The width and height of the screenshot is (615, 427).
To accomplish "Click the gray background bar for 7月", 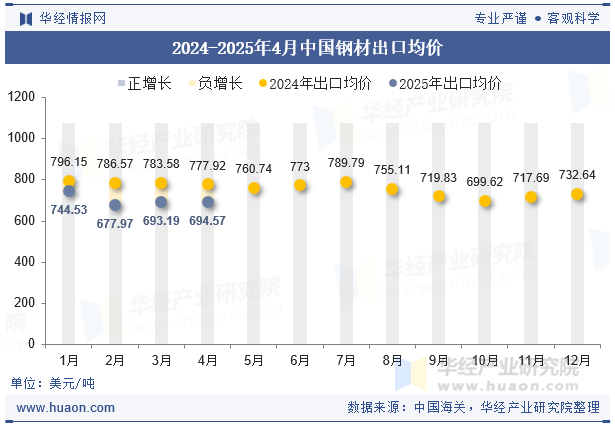I will 346,234.
